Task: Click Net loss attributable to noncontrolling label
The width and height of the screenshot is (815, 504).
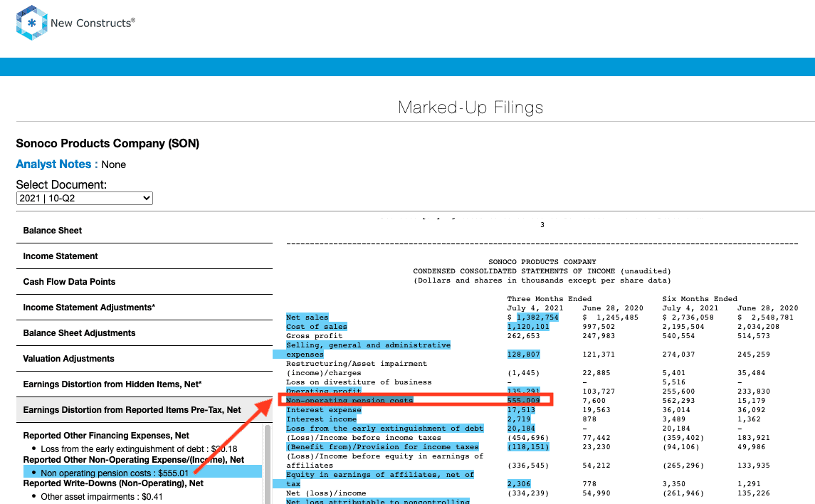Action: (x=377, y=501)
